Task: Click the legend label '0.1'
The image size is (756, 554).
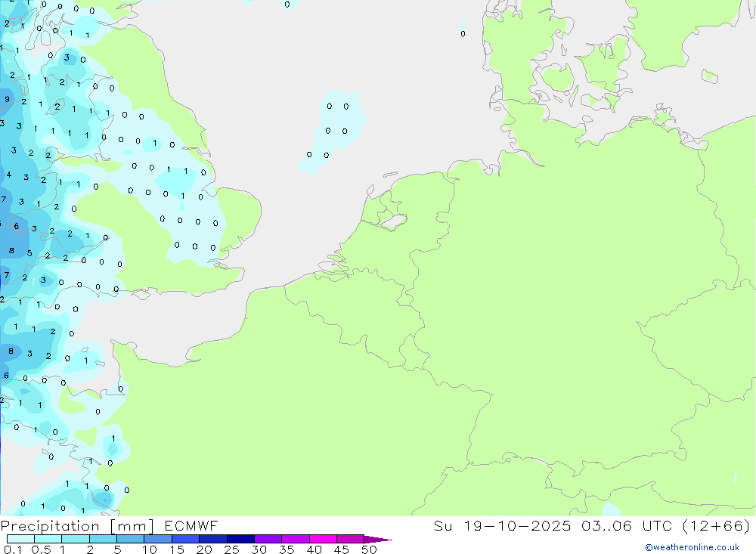Action: pyautogui.click(x=13, y=549)
